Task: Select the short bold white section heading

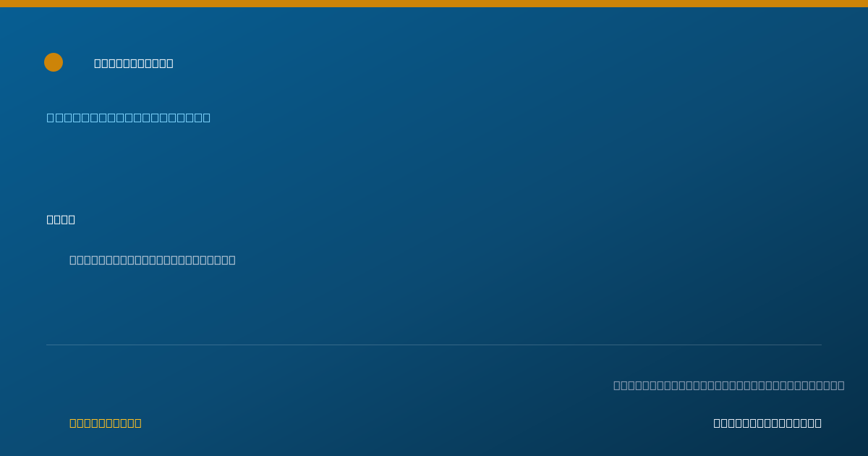Action: pyautogui.click(x=61, y=219)
